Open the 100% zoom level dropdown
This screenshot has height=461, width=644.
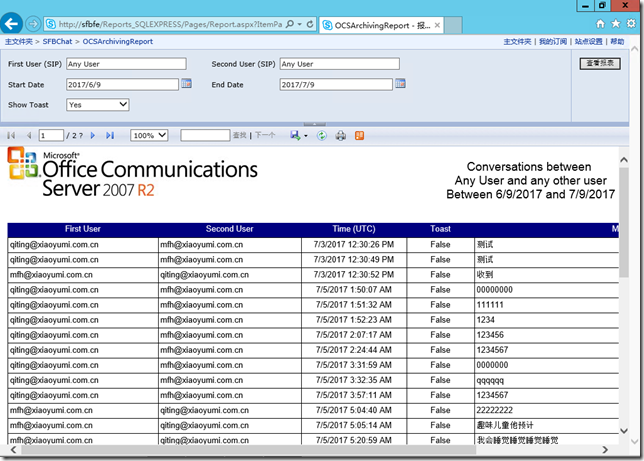(149, 135)
